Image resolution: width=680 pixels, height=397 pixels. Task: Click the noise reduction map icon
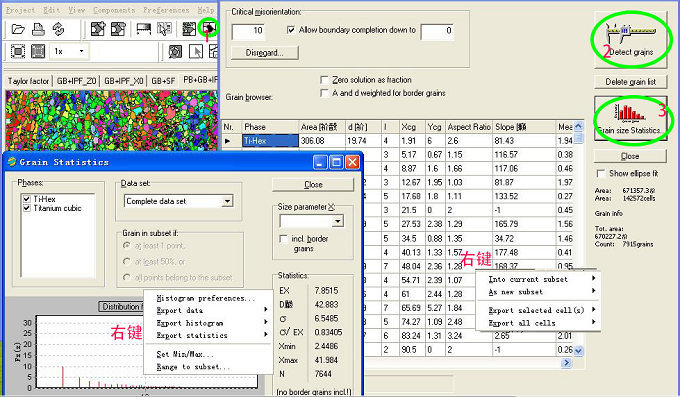[x=189, y=29]
